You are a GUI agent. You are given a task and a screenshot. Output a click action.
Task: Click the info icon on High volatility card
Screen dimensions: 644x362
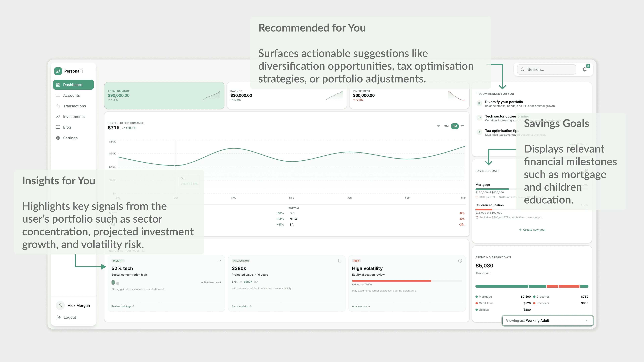click(x=460, y=261)
